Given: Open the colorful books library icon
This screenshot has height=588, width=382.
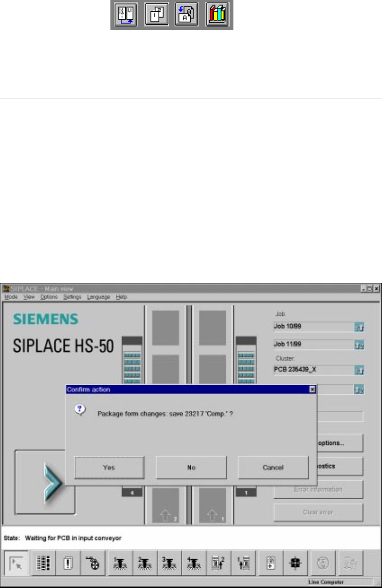Looking at the screenshot, I should pos(218,16).
